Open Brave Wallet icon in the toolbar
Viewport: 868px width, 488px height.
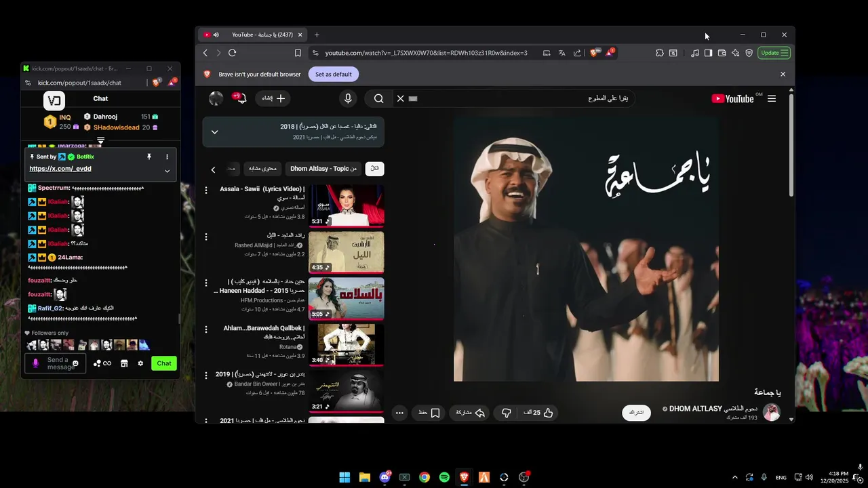pyautogui.click(x=722, y=53)
